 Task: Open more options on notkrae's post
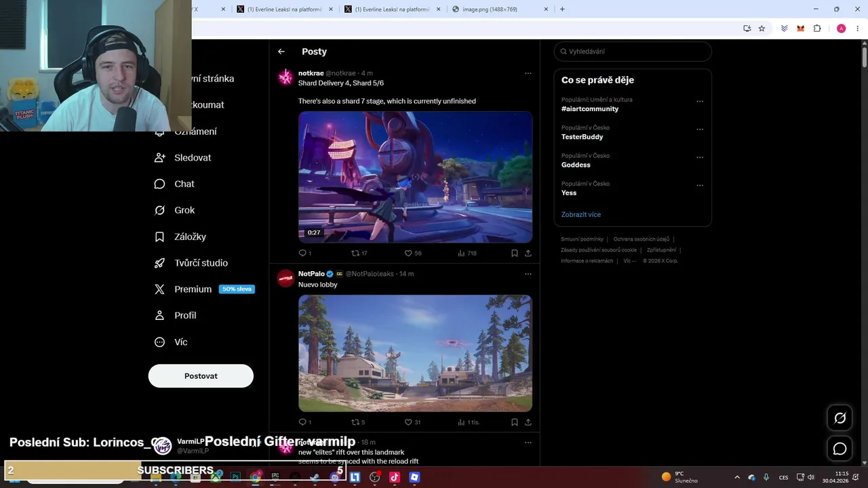click(528, 73)
